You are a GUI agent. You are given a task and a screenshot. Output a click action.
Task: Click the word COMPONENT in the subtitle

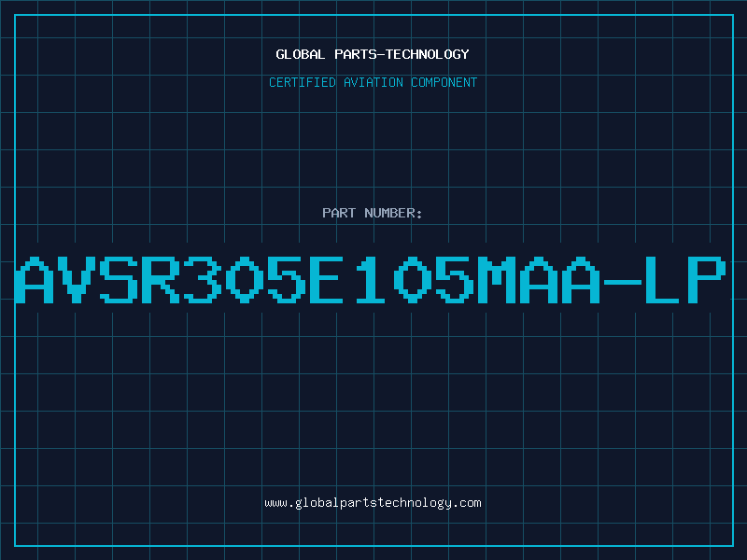[x=444, y=82]
